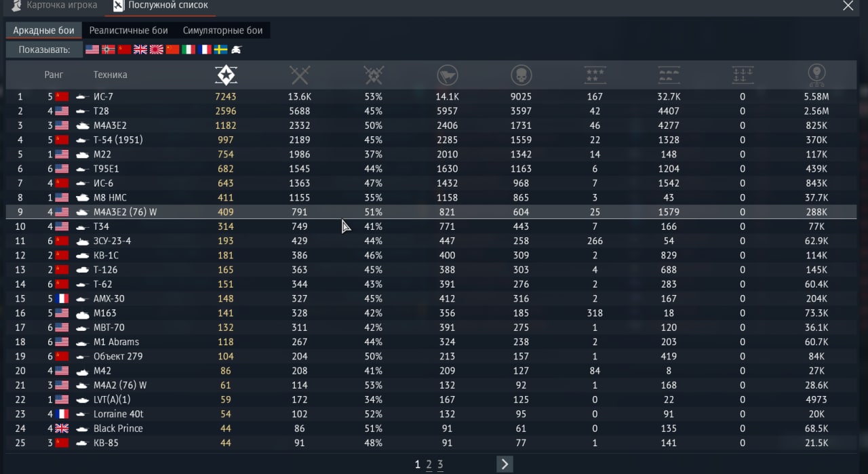Screen dimensions: 868x474
Task: Toggle the tank vehicle type filter
Action: click(x=237, y=50)
